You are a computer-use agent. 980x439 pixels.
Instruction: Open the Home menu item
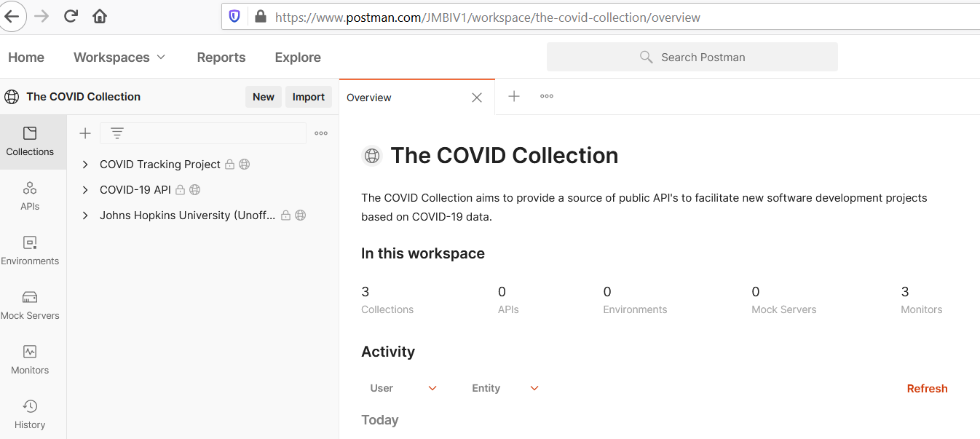pos(26,58)
